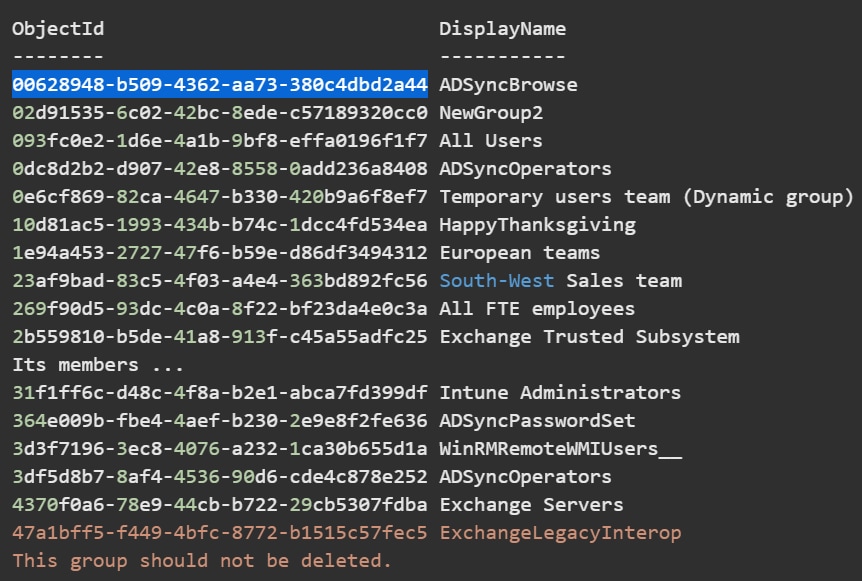Image resolution: width=862 pixels, height=581 pixels.
Task: Select the All FTE employees name
Action: click(537, 309)
